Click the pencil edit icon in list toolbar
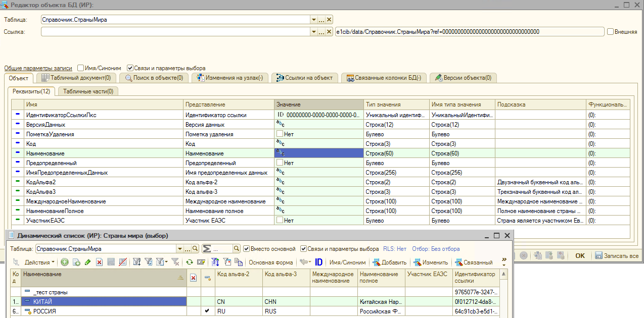Screen dimensions: 644x318 point(88,262)
